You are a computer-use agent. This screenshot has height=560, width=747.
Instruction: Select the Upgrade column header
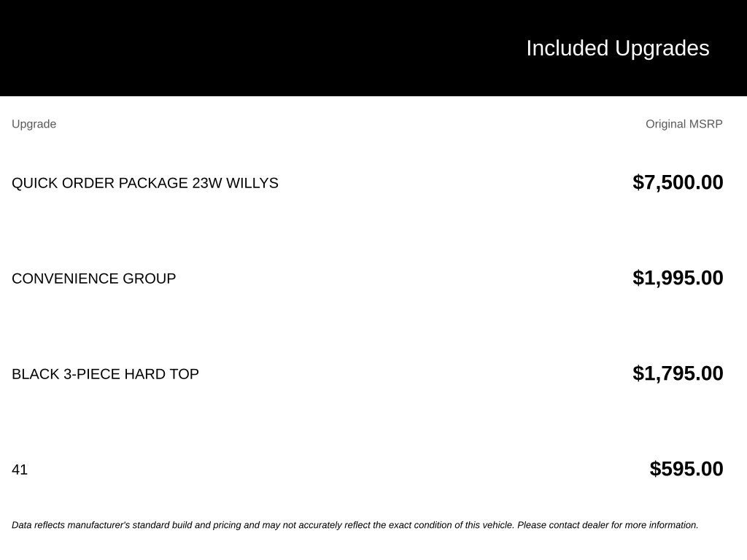coord(34,124)
